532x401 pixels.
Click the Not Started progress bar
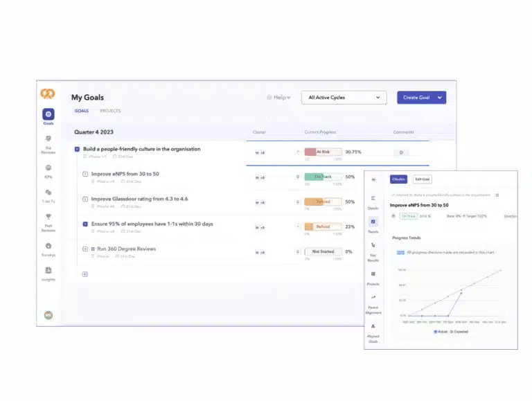(323, 251)
